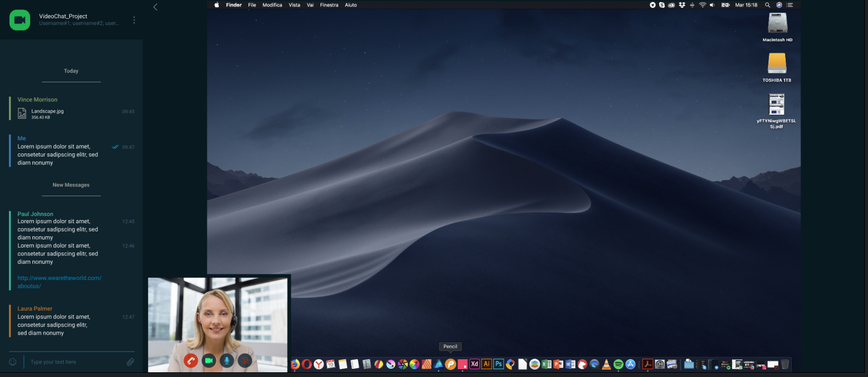
Task: Stop screen sharing with the crossed-screen button
Action: pos(245,360)
